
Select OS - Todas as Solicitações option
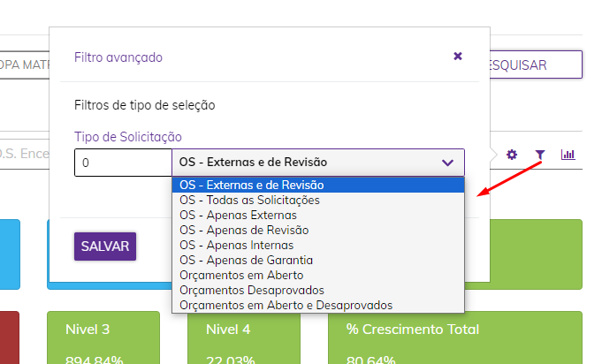click(x=249, y=201)
